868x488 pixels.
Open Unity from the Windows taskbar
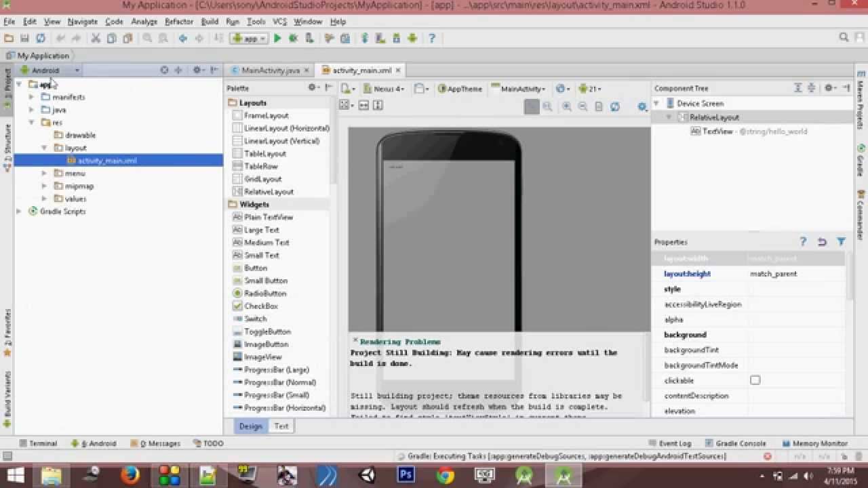pos(367,475)
